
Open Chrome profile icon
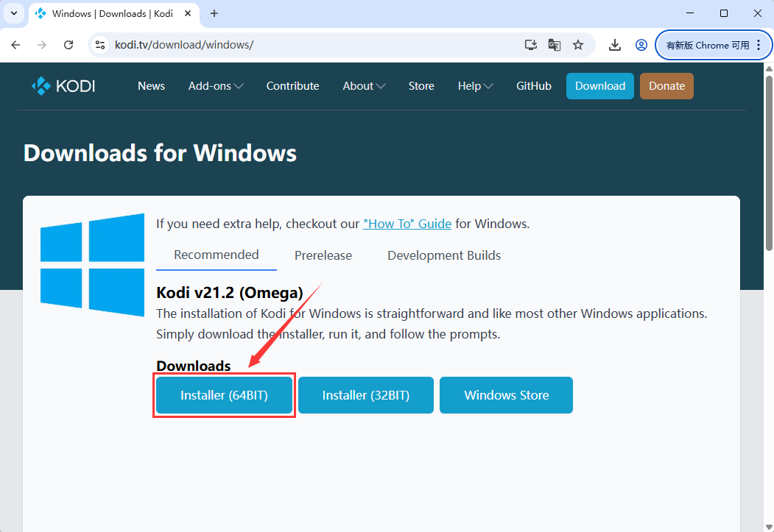point(641,45)
